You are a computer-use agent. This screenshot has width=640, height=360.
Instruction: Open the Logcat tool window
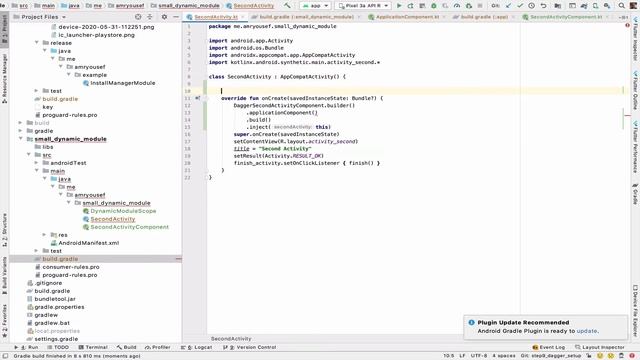[196, 347]
